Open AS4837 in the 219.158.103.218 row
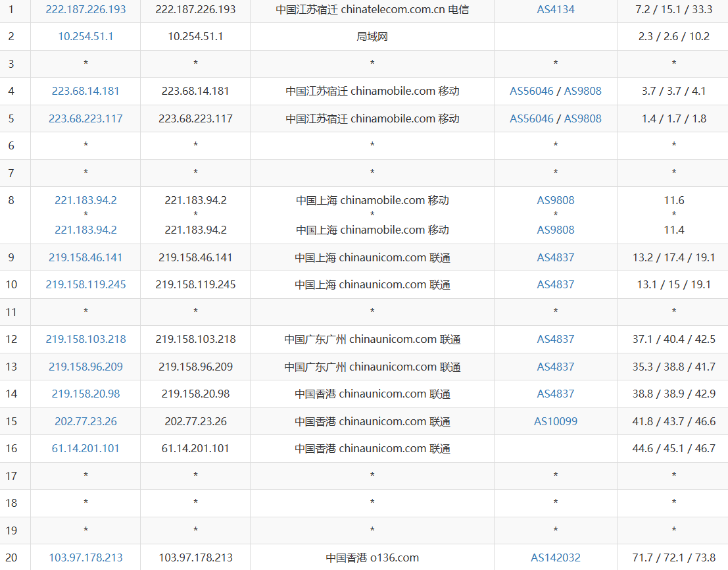The image size is (728, 570). (x=555, y=339)
